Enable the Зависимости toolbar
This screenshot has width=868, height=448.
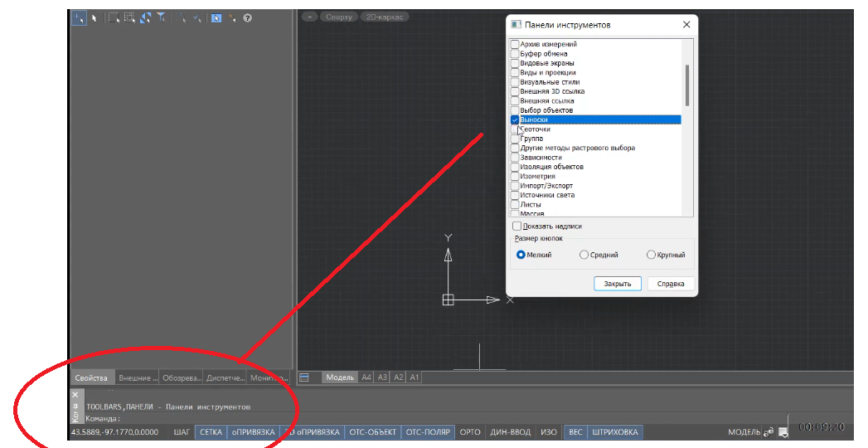tap(515, 158)
